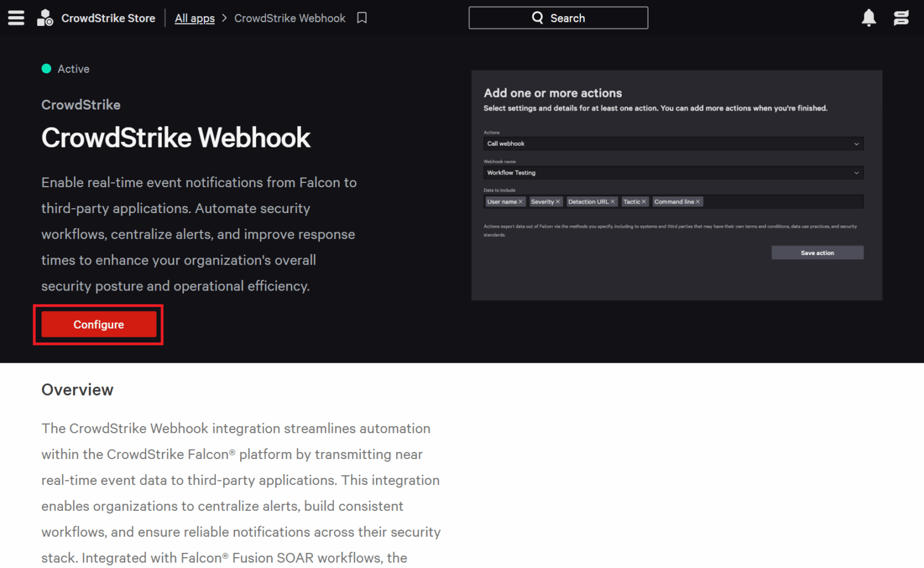Click the X icon on the Severity chip
This screenshot has height=568, width=924.
(x=558, y=202)
